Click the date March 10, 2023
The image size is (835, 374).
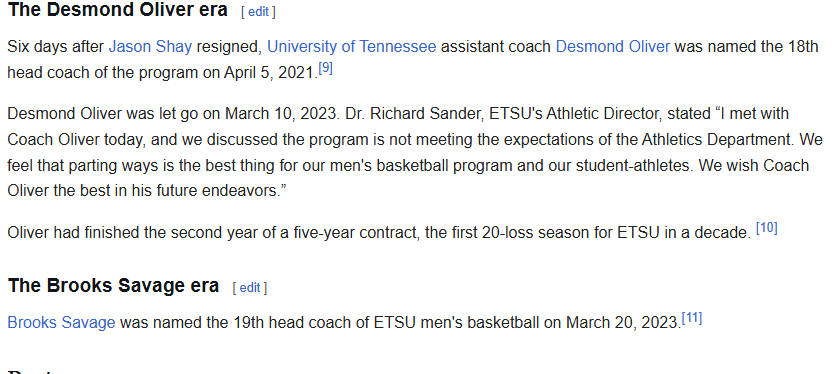click(282, 114)
